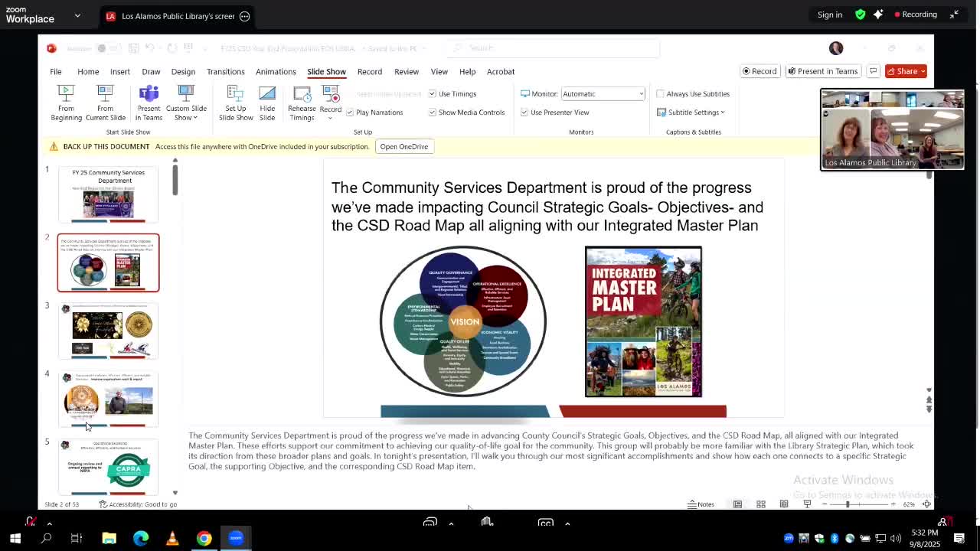This screenshot has height=551, width=980.
Task: Click the Hide Slide icon
Action: tap(267, 103)
